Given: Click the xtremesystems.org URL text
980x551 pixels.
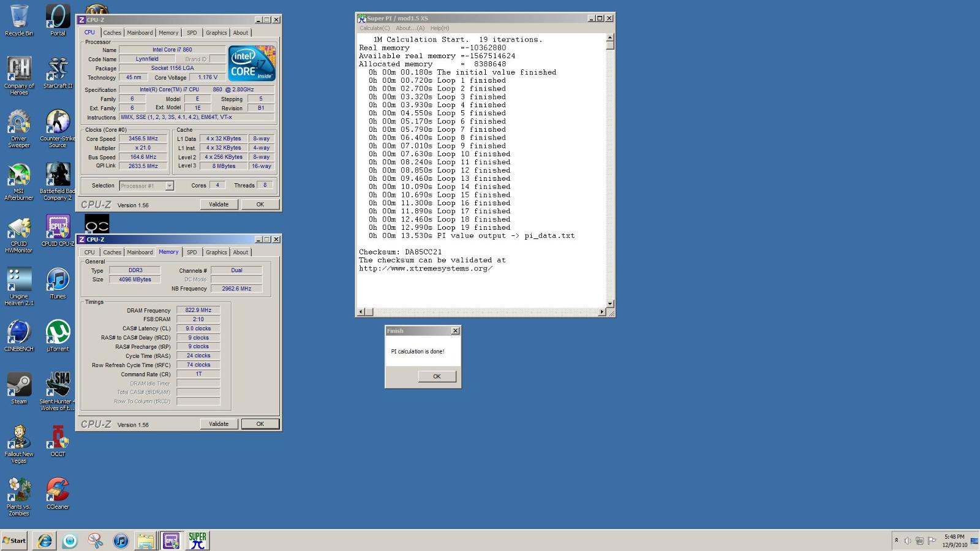Looking at the screenshot, I should point(426,268).
